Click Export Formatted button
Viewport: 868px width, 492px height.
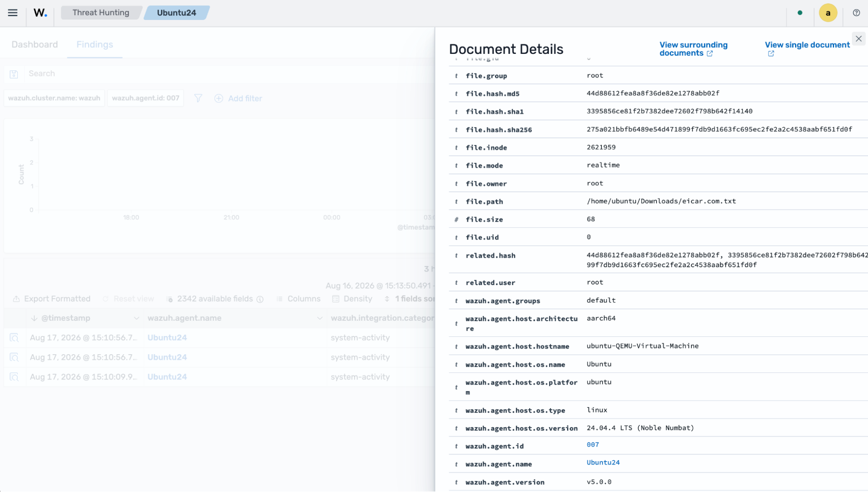52,299
